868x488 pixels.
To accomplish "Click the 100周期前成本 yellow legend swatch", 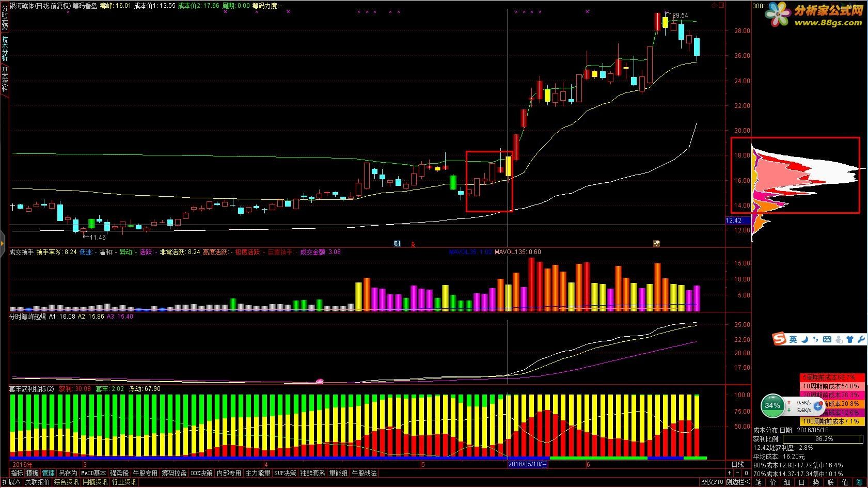I will tap(832, 421).
